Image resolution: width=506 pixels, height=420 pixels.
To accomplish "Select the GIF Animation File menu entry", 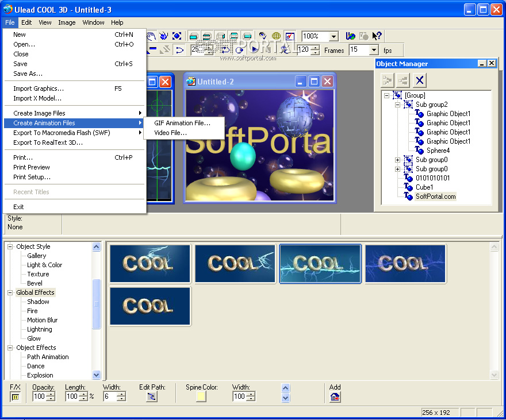I will (x=182, y=123).
